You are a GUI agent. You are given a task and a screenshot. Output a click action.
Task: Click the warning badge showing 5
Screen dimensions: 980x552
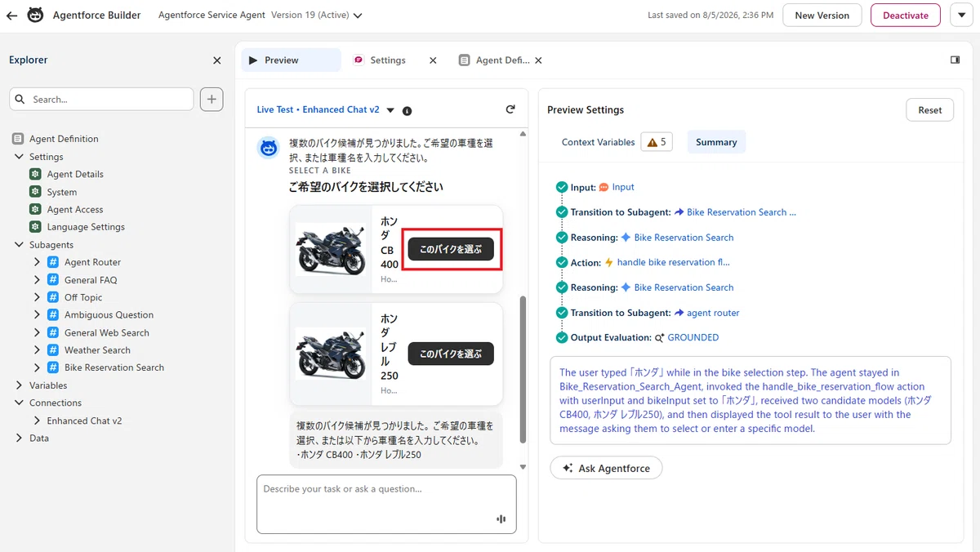click(657, 142)
